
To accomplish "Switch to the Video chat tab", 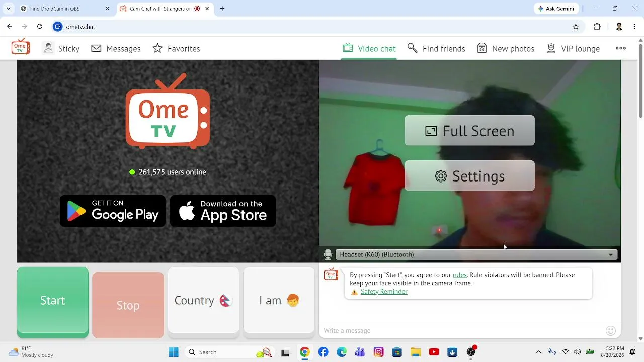I will (x=369, y=48).
